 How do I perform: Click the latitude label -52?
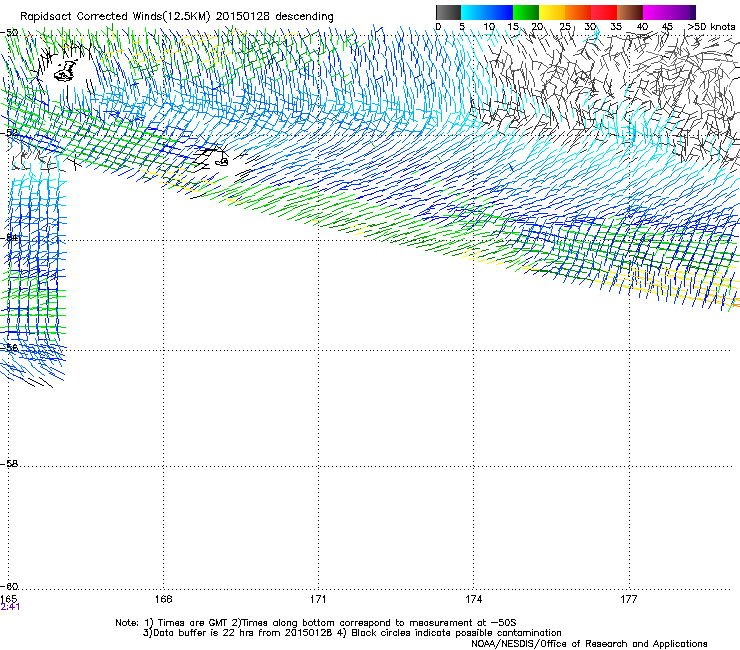pos(9,133)
